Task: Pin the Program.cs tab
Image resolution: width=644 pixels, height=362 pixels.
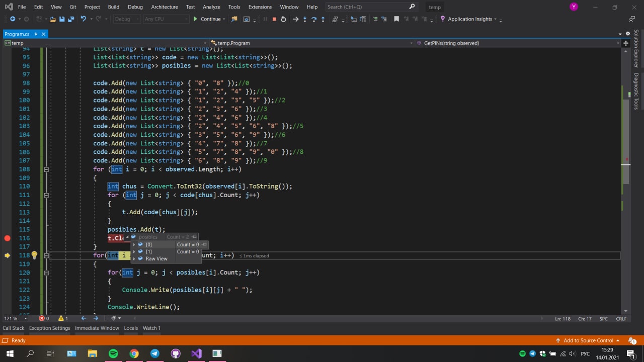Action: point(36,34)
